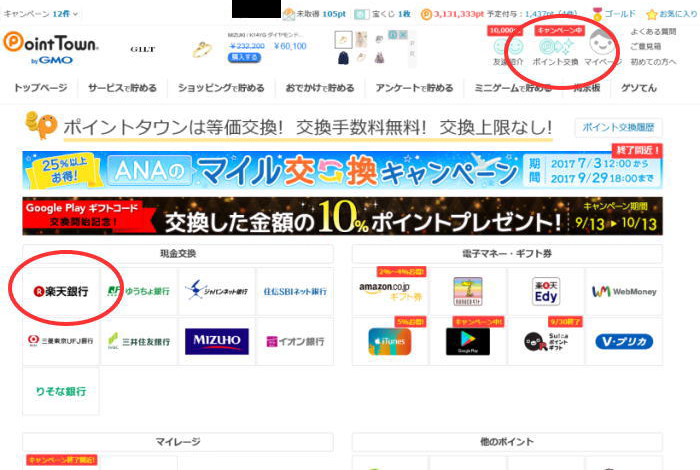Open the サービスで貯める menu
Image resolution: width=700 pixels, height=470 pixels.
pyautogui.click(x=122, y=88)
